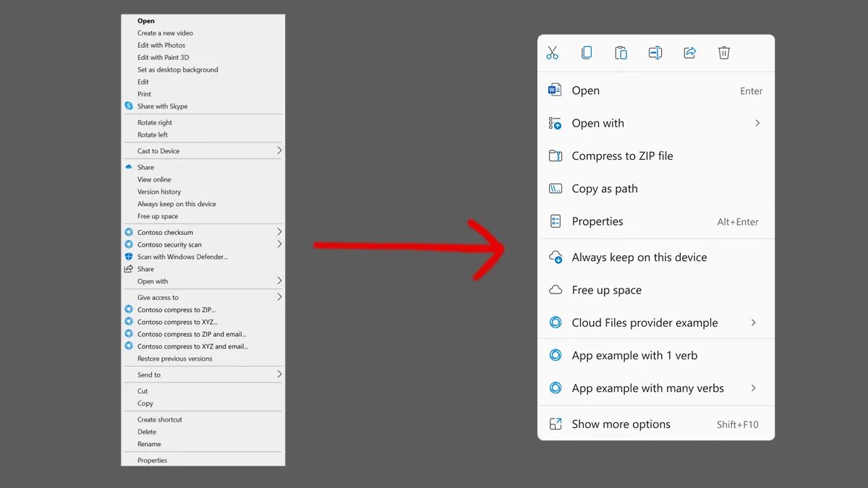
Task: Click the Skype icon of Share with Skype
Action: (129, 106)
